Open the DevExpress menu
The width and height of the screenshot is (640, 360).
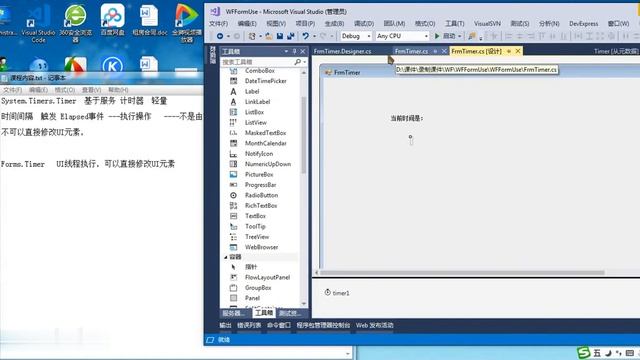pyautogui.click(x=583, y=24)
